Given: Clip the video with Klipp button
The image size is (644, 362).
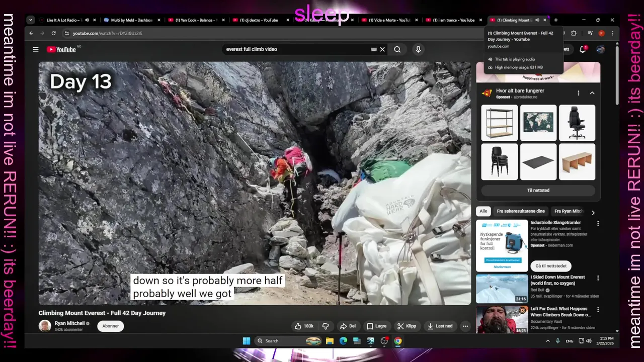Looking at the screenshot, I should (407, 326).
